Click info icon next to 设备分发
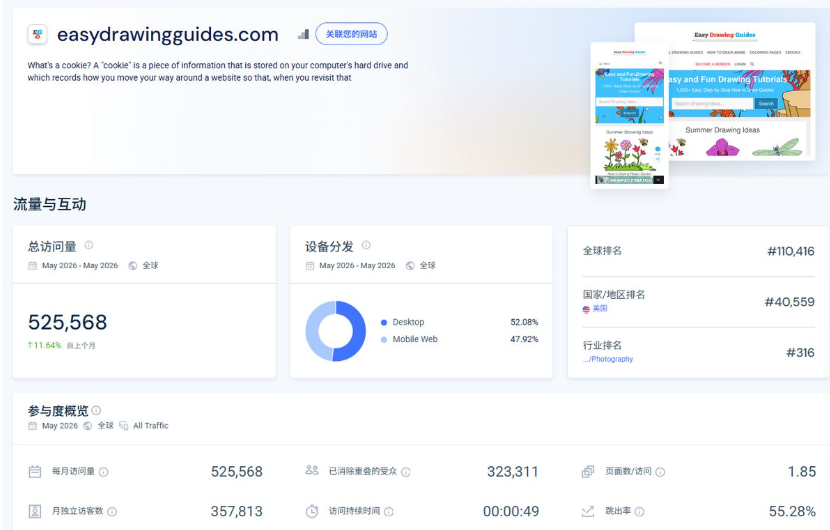This screenshot has height=530, width=830. pyautogui.click(x=366, y=245)
